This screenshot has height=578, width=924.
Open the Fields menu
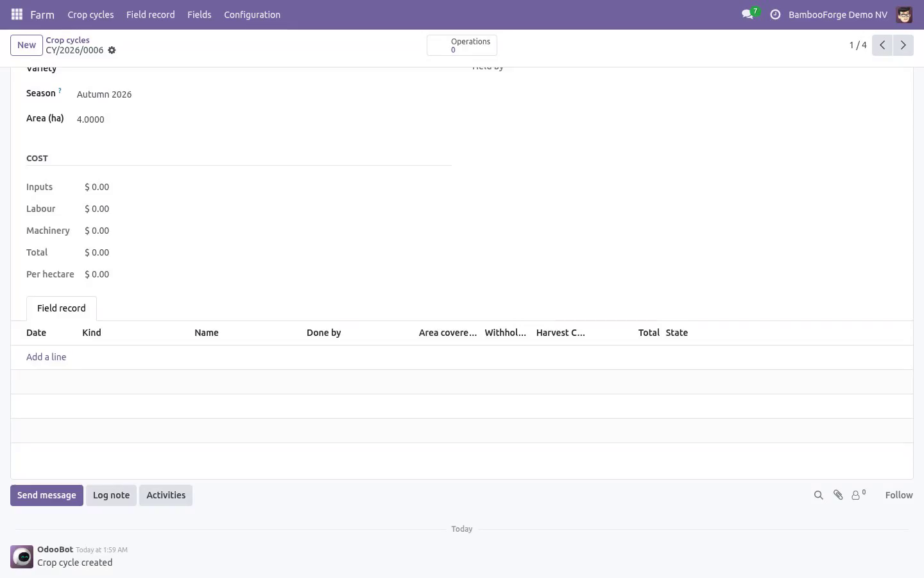click(199, 14)
